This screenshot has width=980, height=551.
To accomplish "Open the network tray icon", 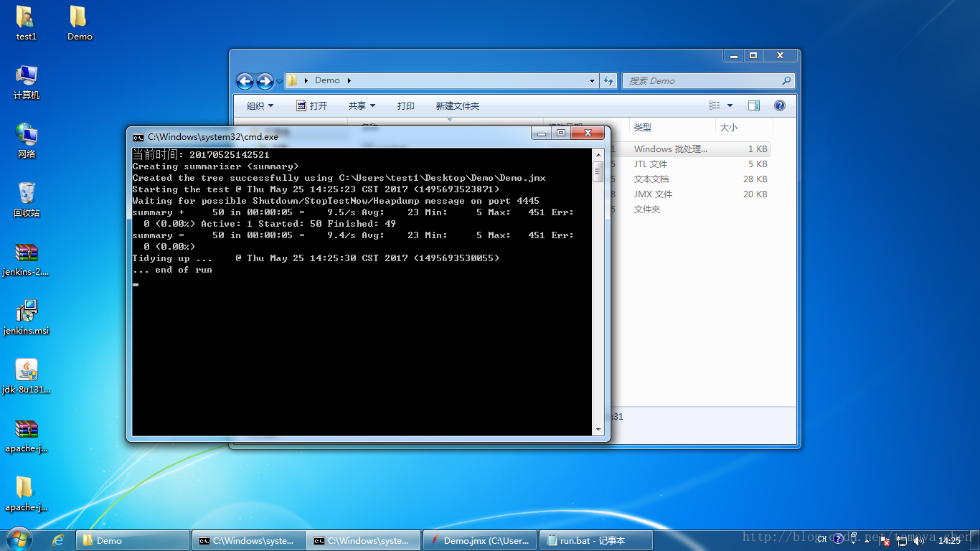I will pyautogui.click(x=902, y=540).
